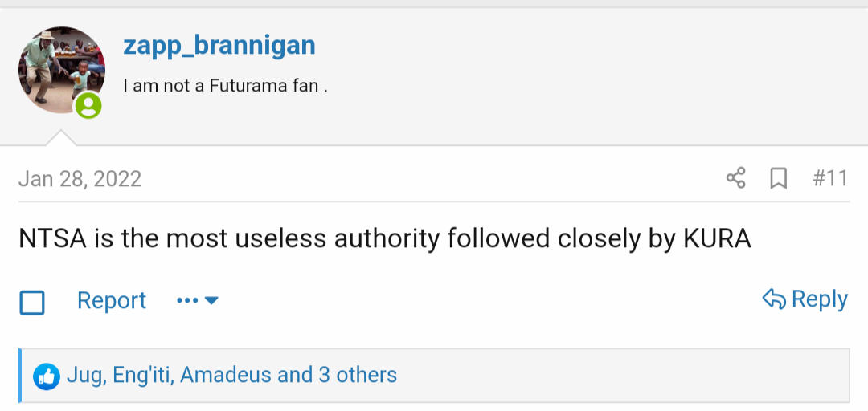The image size is (868, 411).
Task: Click the curved reply arrow icon
Action: click(774, 299)
